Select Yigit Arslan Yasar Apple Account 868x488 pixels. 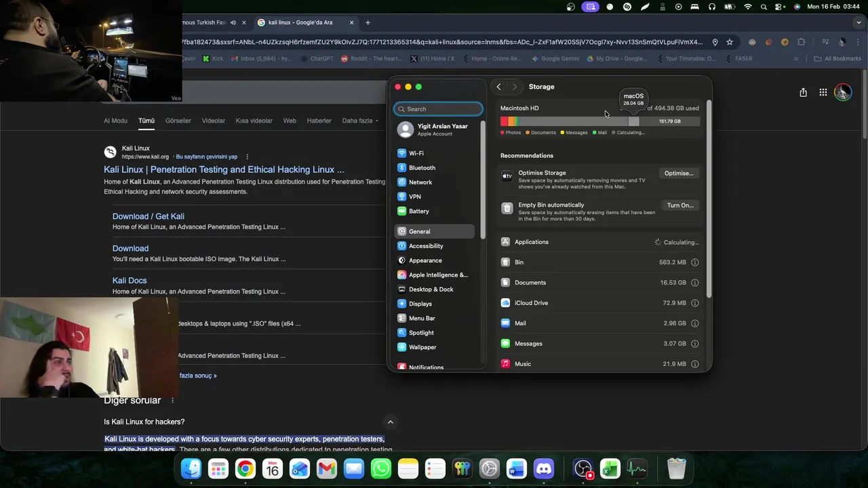pos(434,129)
